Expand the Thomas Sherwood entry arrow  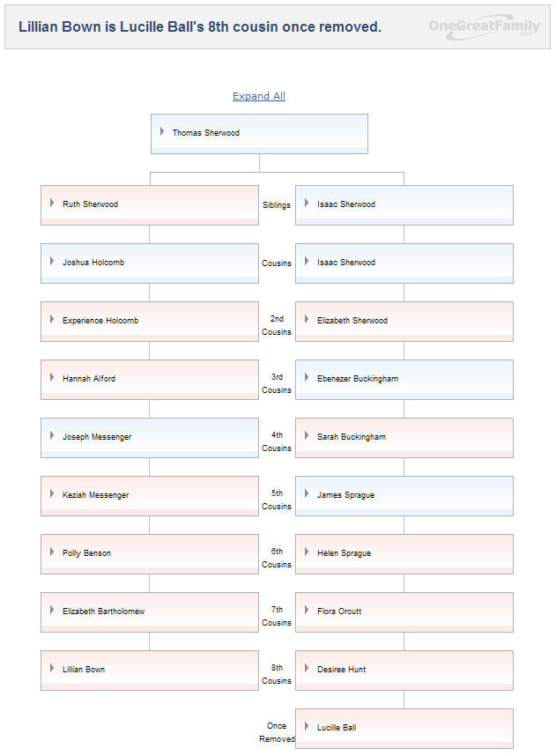click(x=162, y=132)
